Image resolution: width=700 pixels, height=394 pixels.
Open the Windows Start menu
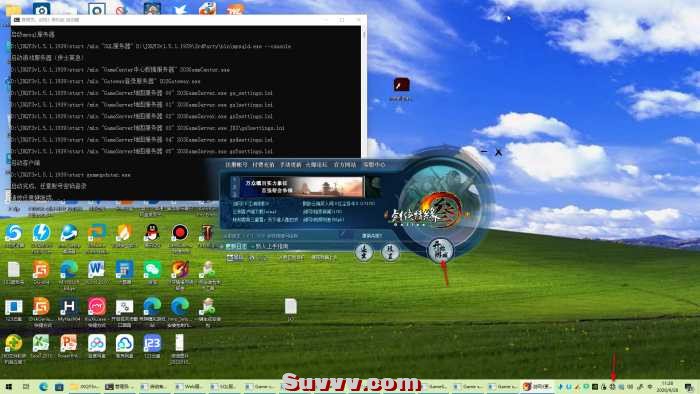pos(8,387)
